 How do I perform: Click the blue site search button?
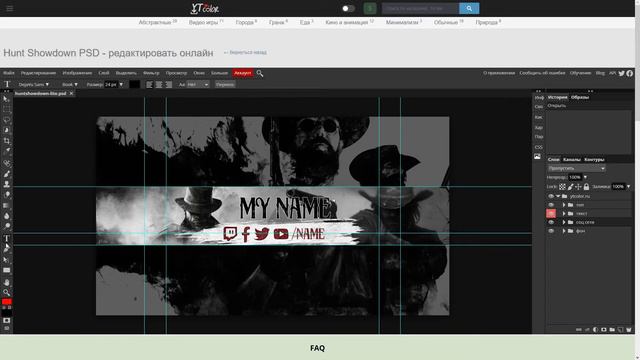[x=469, y=8]
